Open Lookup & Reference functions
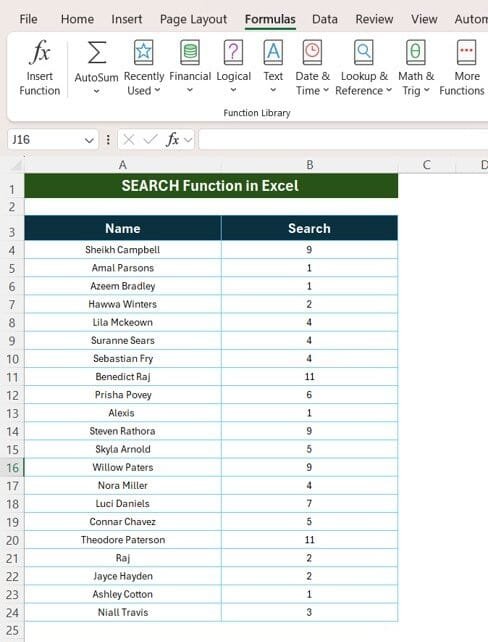The width and height of the screenshot is (488, 642). point(364,68)
